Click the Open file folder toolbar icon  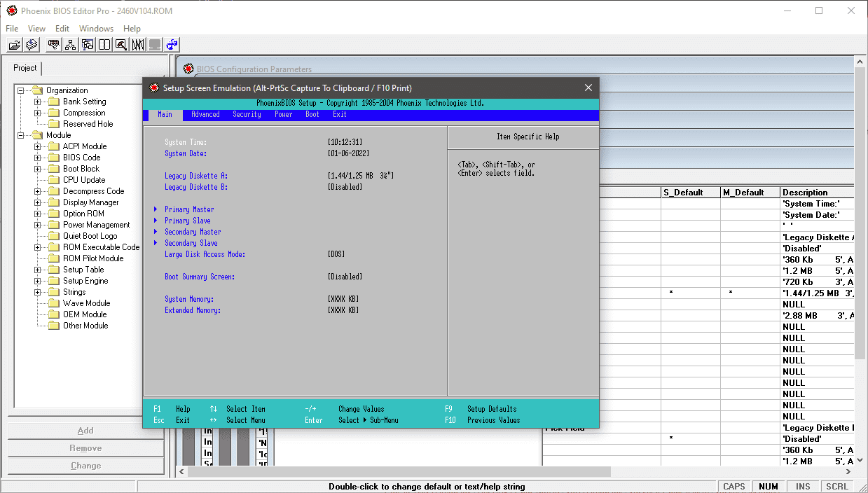(x=14, y=45)
